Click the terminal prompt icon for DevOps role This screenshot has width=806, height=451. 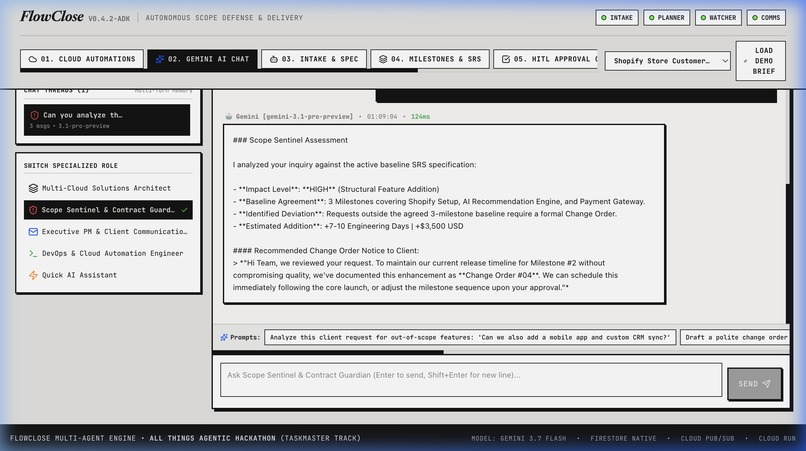[x=33, y=254]
